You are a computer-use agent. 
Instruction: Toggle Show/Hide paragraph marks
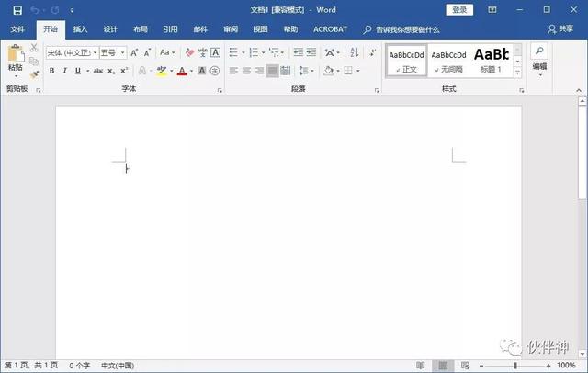[x=373, y=52]
